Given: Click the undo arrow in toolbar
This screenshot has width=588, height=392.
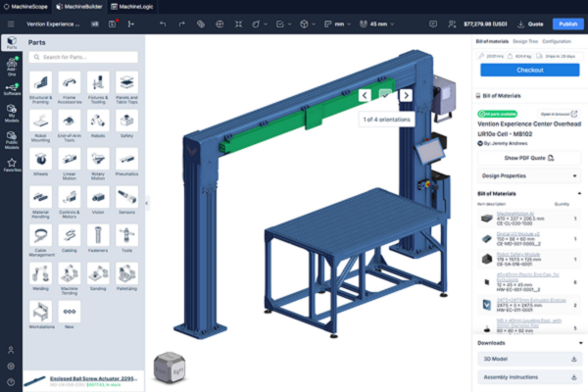Looking at the screenshot, I should (x=163, y=24).
